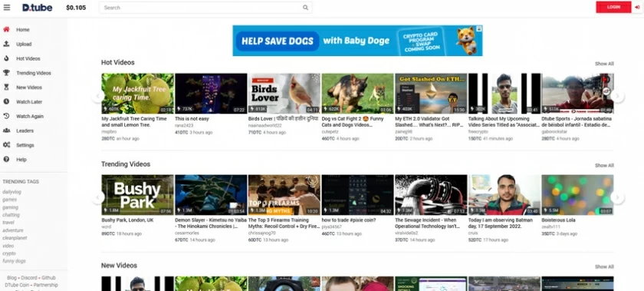This screenshot has width=644, height=291.
Task: Click channel name cutepetz
Action: (x=330, y=131)
